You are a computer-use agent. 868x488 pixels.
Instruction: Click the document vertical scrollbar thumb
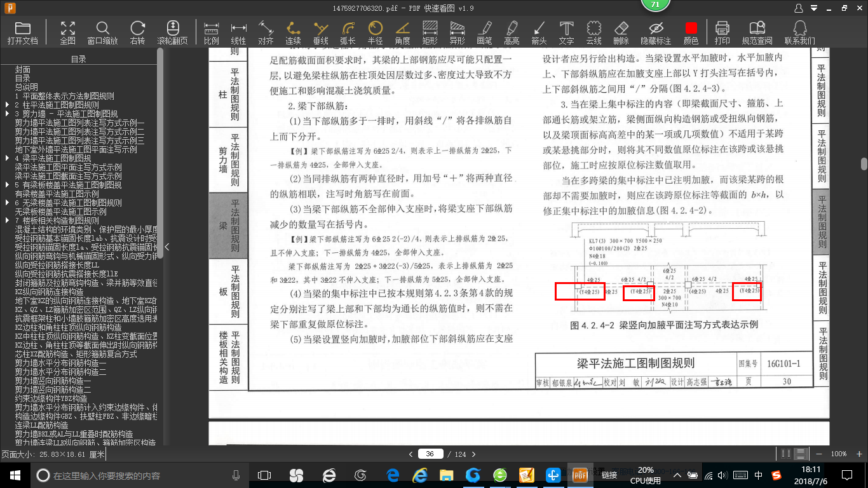pyautogui.click(x=864, y=164)
